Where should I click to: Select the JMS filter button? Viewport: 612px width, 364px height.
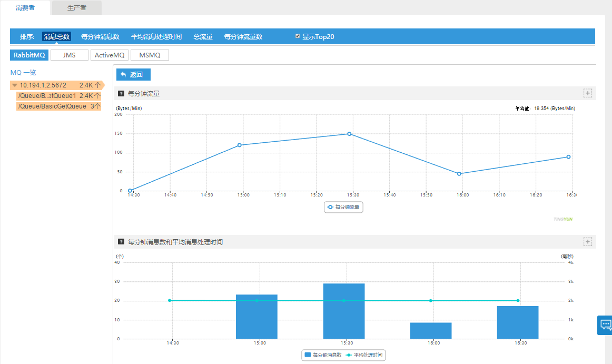70,55
